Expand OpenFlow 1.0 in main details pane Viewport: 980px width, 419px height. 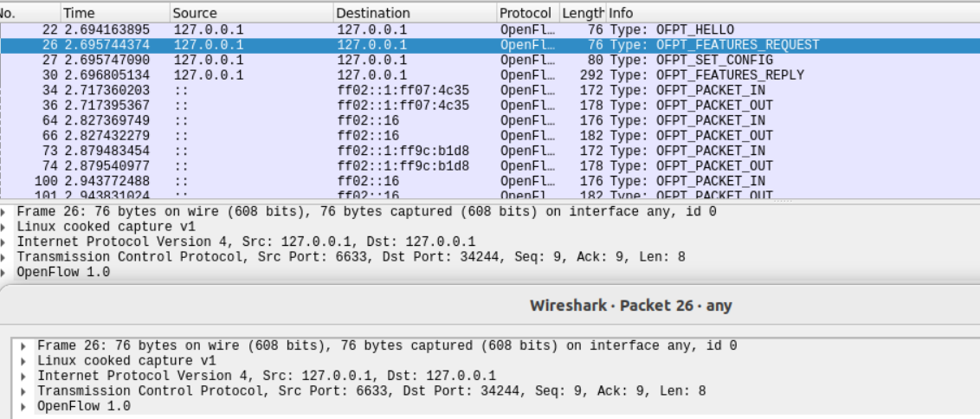10,270
